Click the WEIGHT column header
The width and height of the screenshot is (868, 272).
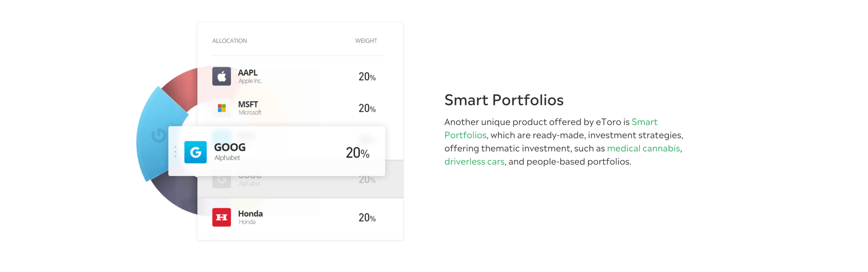pyautogui.click(x=366, y=41)
